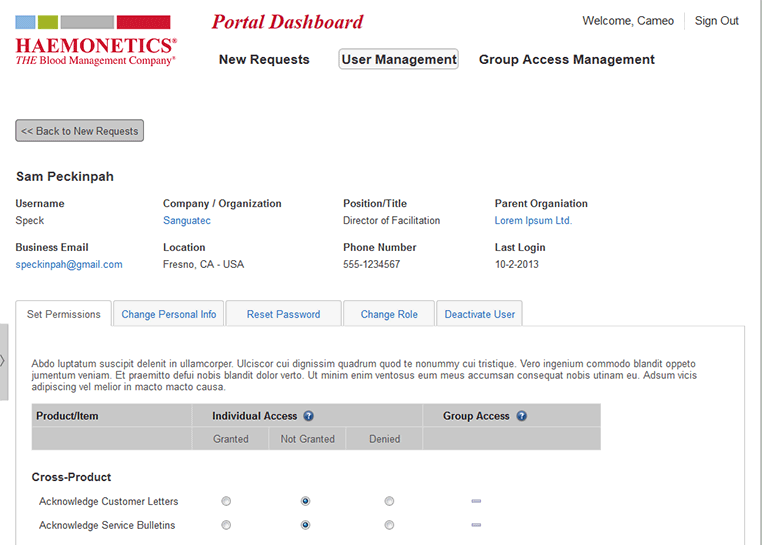Image resolution: width=778 pixels, height=545 pixels.
Task: Click Back to New Requests button
Action: pyautogui.click(x=79, y=131)
